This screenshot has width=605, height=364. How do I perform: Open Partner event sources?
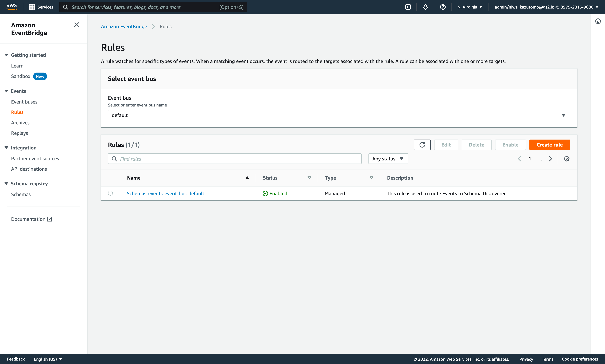point(35,159)
